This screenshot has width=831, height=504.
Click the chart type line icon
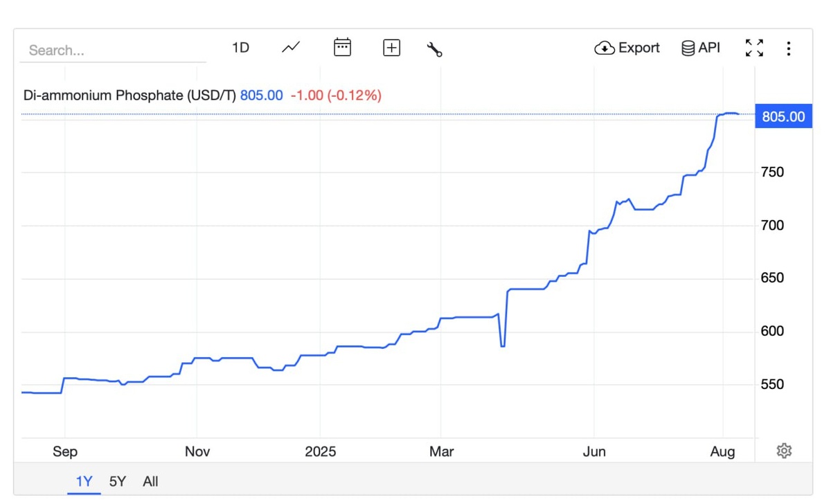[291, 48]
